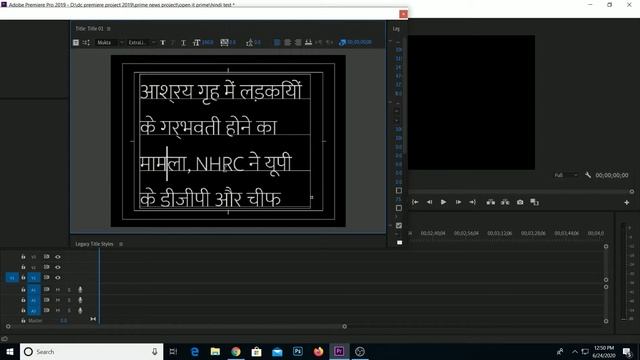Open the font style dropdown showing ExtraL...
The width and height of the screenshot is (640, 360).
pos(142,42)
